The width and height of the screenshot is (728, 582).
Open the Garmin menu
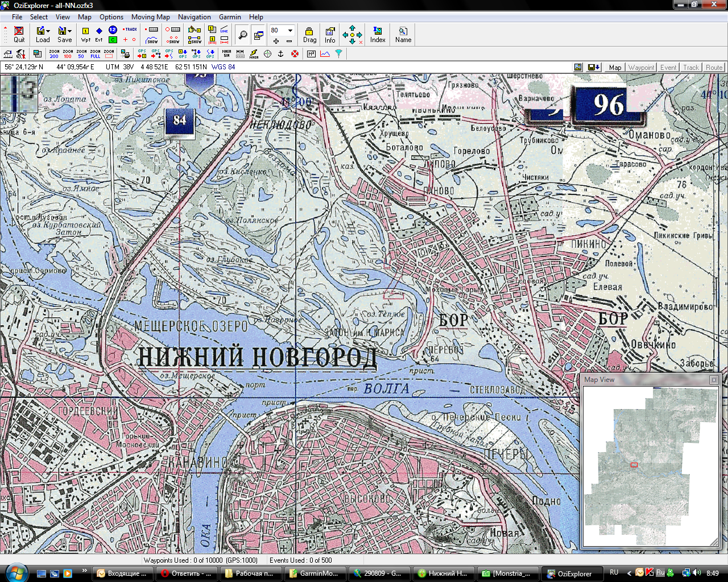pyautogui.click(x=230, y=17)
